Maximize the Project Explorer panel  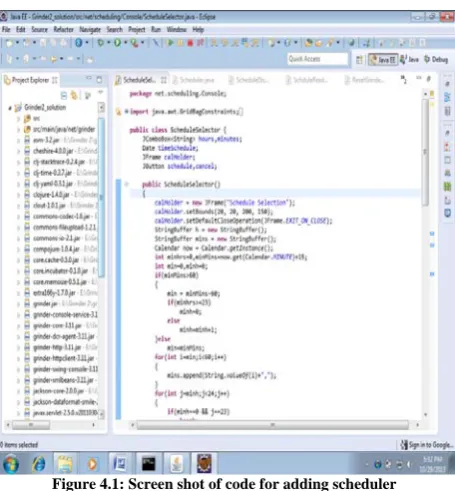coord(99,79)
